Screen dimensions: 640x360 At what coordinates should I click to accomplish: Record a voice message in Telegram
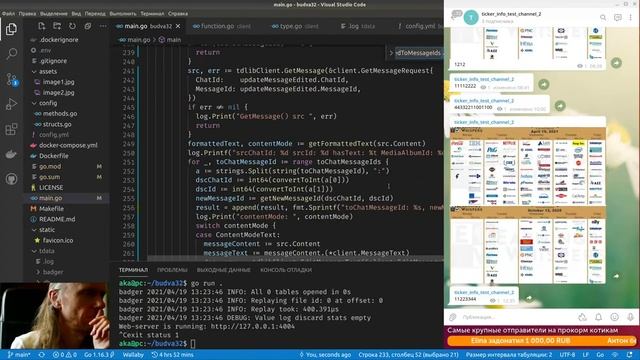point(630,317)
